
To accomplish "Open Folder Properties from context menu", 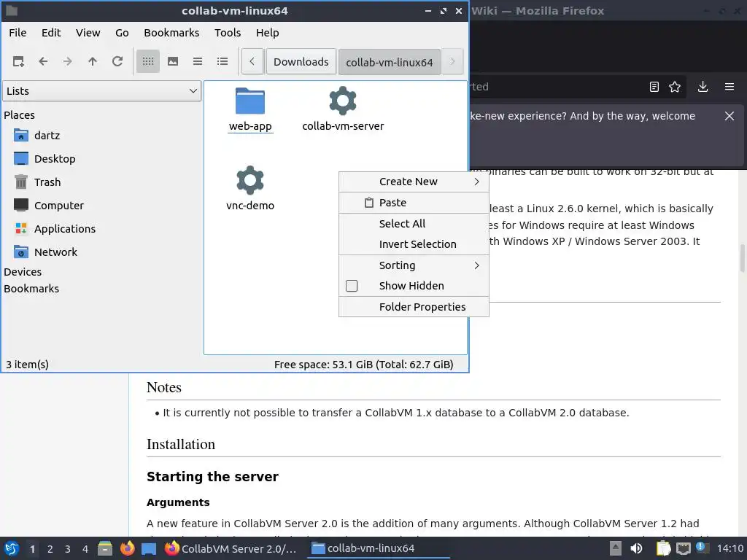I will point(414,307).
